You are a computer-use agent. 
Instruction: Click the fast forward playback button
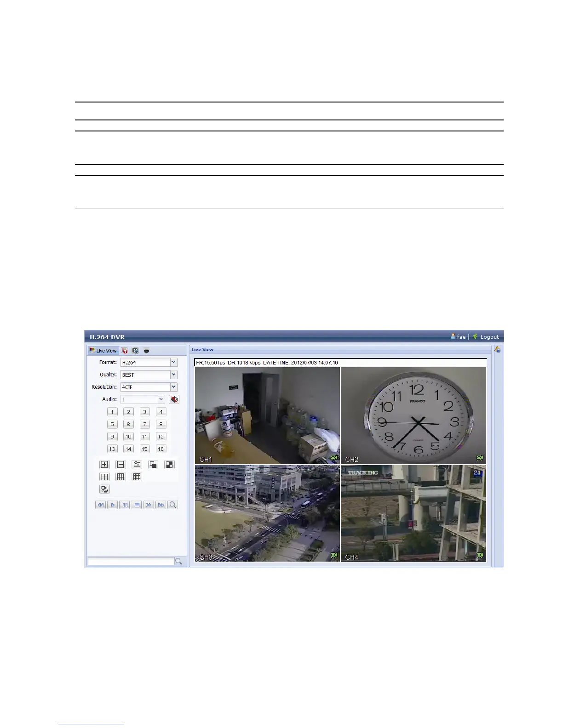tap(149, 505)
